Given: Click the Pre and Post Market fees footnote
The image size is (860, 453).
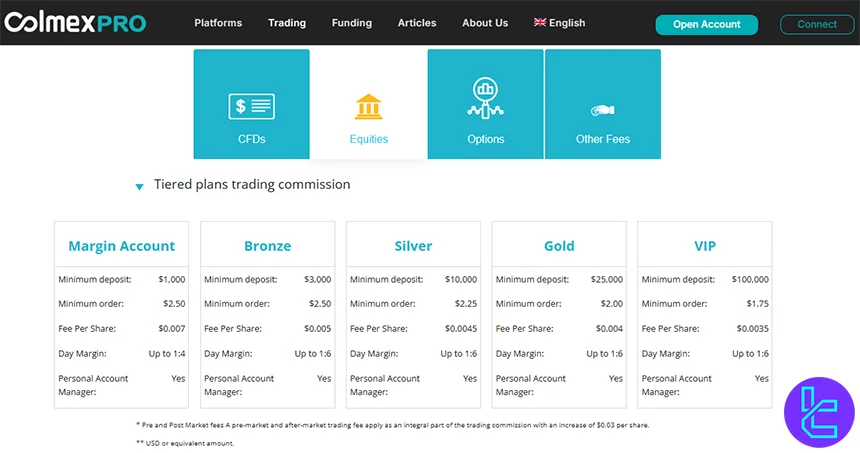Looking at the screenshot, I should 392,425.
